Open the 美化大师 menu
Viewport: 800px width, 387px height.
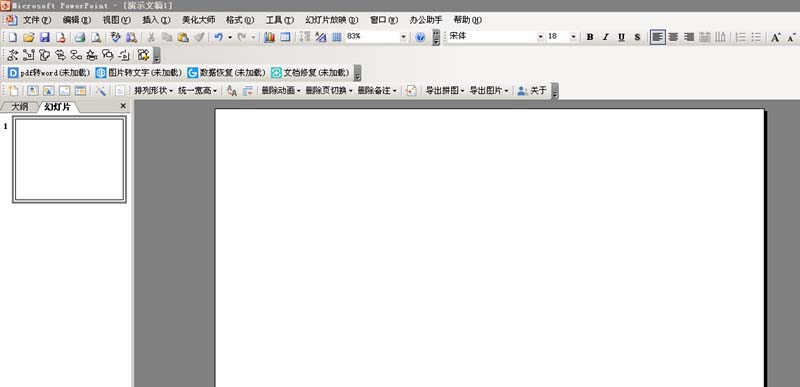tap(198, 20)
